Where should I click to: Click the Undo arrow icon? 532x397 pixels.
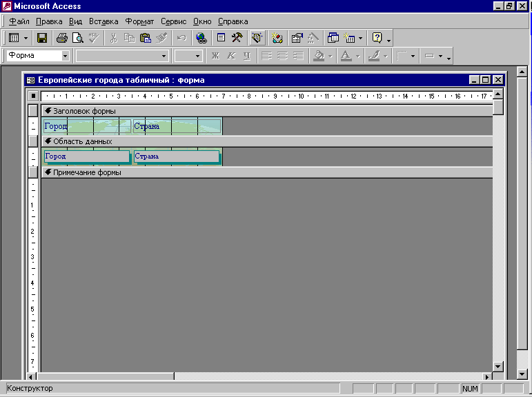(181, 38)
